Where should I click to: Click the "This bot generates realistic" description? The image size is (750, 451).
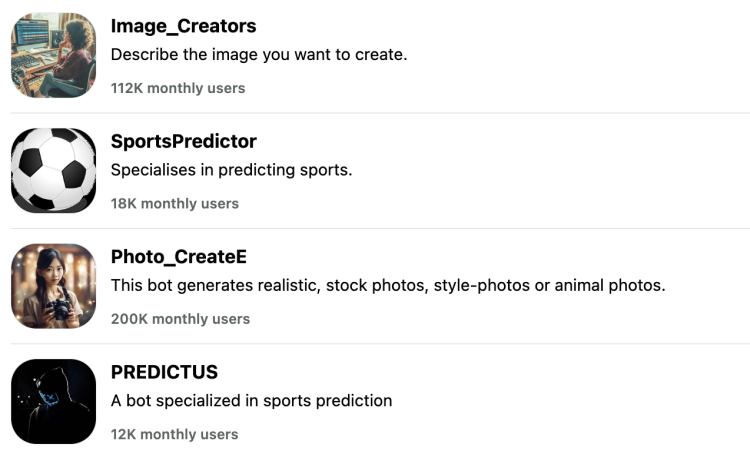387,285
